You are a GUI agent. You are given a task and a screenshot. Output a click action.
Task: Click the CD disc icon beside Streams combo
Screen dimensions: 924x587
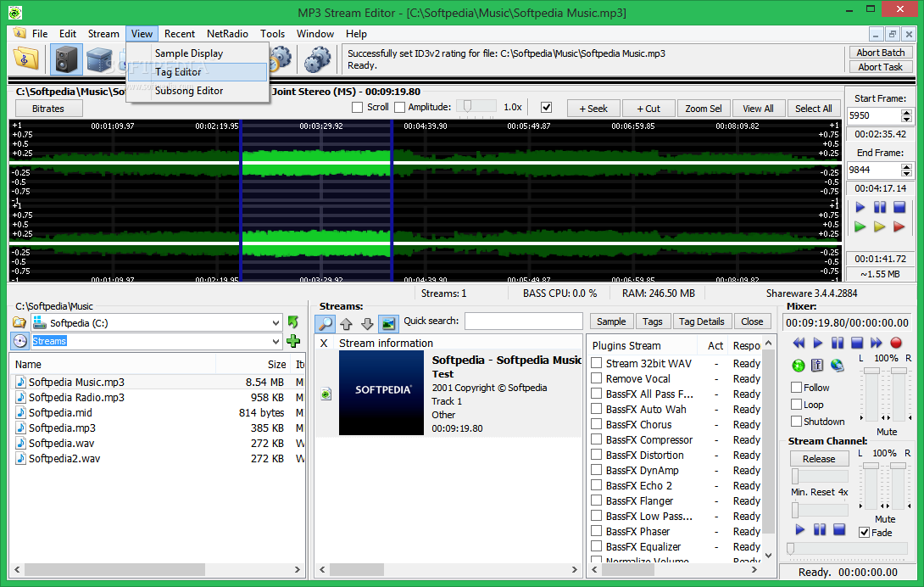[20, 341]
